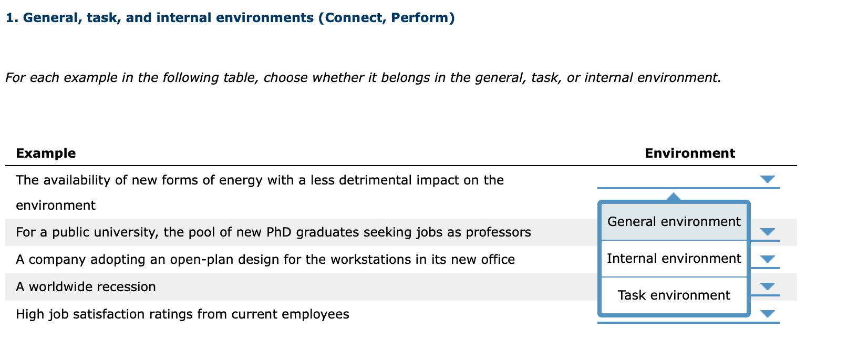
Task: Click the Environment column header
Action: [x=689, y=153]
